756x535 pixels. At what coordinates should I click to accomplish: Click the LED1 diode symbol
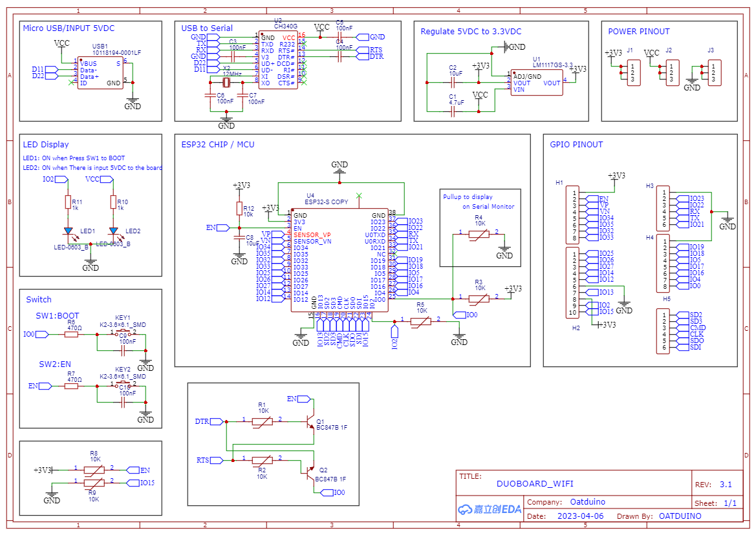pos(68,229)
